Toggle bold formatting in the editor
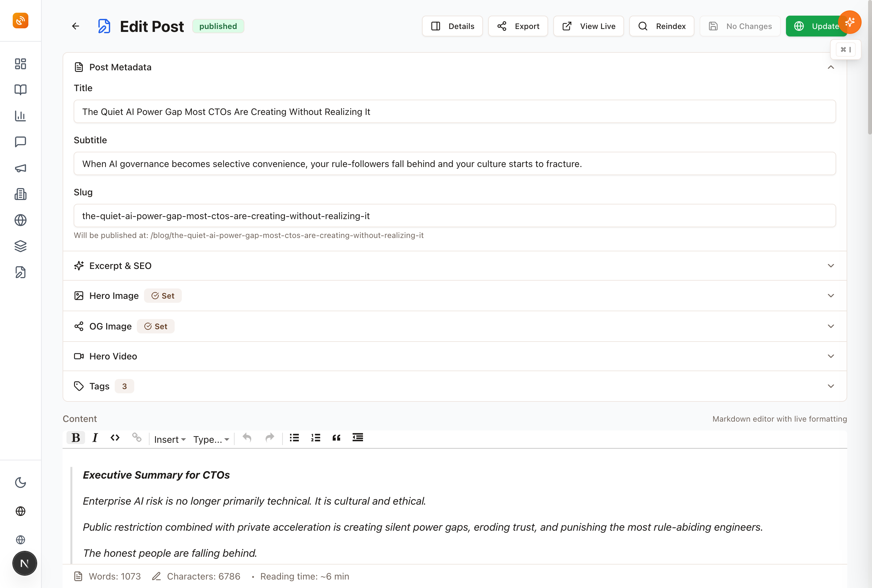The width and height of the screenshot is (872, 588). point(75,438)
